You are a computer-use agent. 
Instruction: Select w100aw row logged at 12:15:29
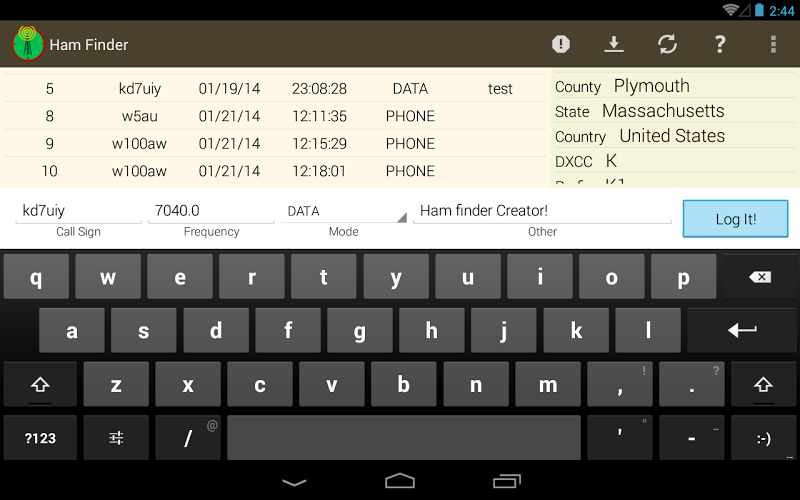pyautogui.click(x=276, y=144)
